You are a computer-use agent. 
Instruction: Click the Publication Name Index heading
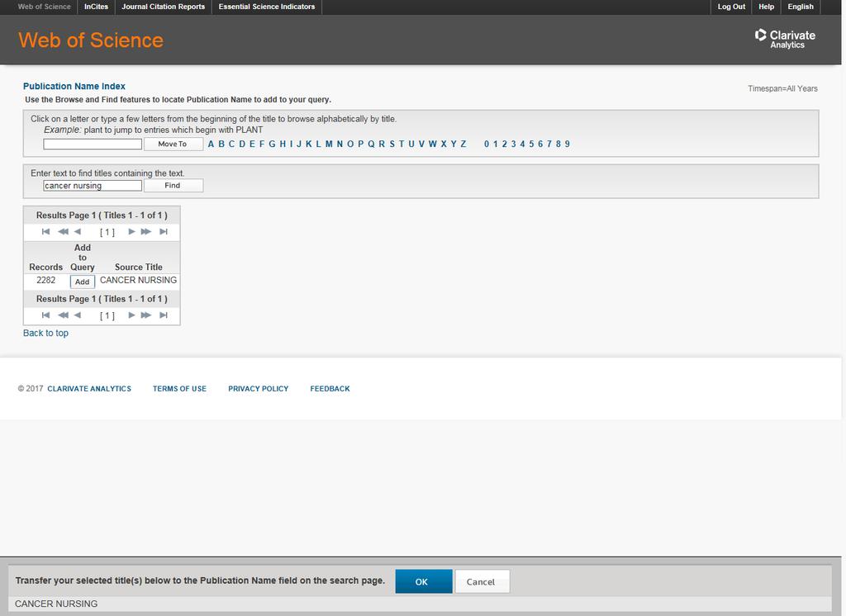pyautogui.click(x=74, y=87)
